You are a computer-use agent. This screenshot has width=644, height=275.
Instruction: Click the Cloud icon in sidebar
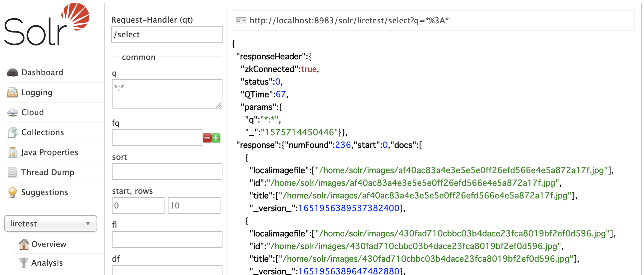point(13,112)
